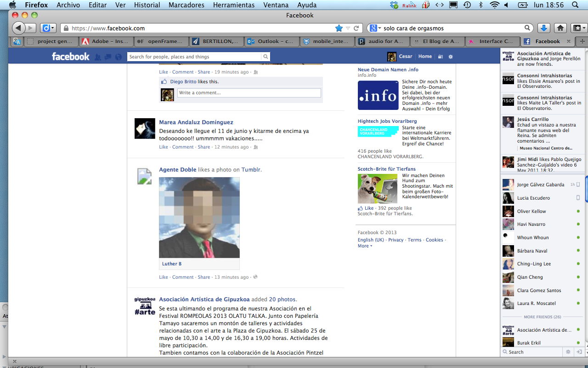Open the Luther B photo thumbnail
The width and height of the screenshot is (588, 368).
click(199, 218)
